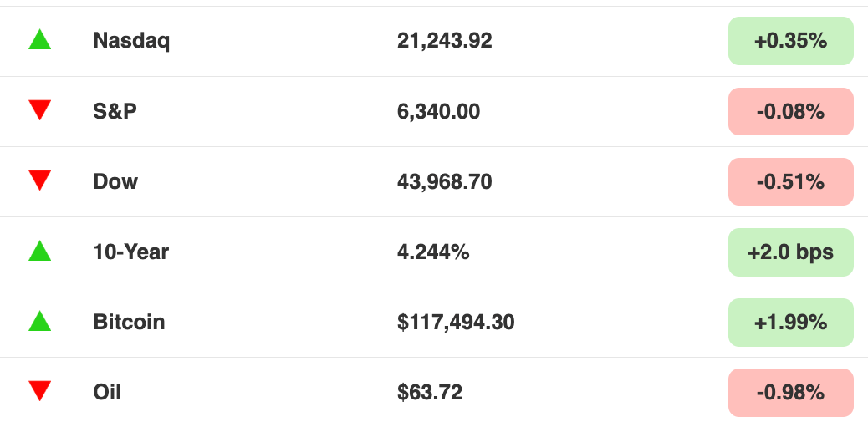
Task: Click the -0.51% change badge
Action: [x=790, y=181]
